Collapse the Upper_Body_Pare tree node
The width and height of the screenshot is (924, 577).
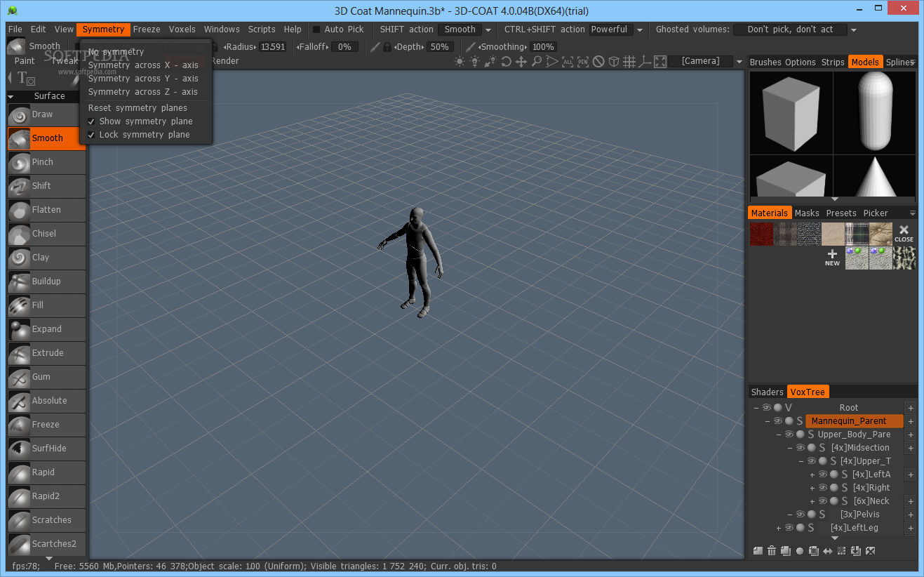point(779,435)
